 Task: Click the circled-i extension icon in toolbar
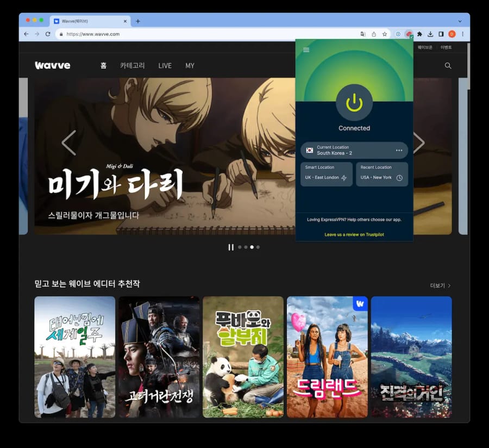(x=398, y=34)
